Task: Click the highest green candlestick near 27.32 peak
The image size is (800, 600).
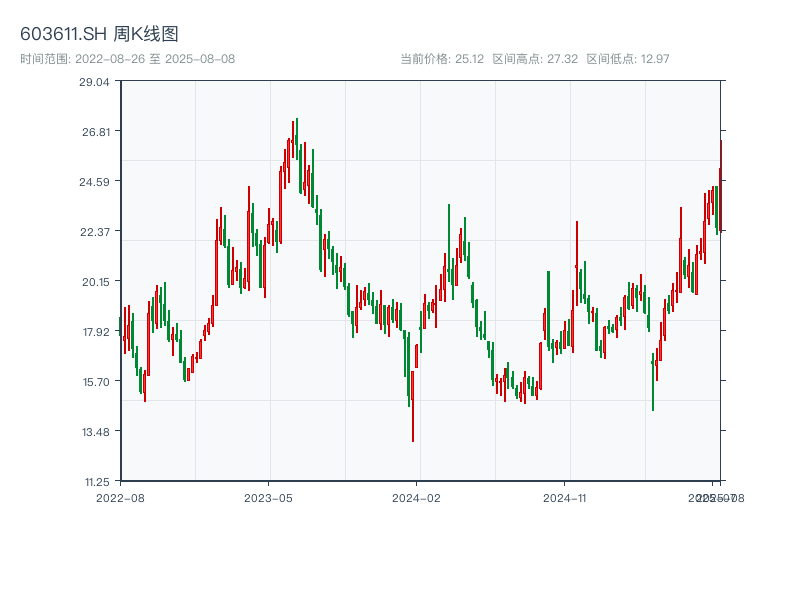Action: (296, 139)
